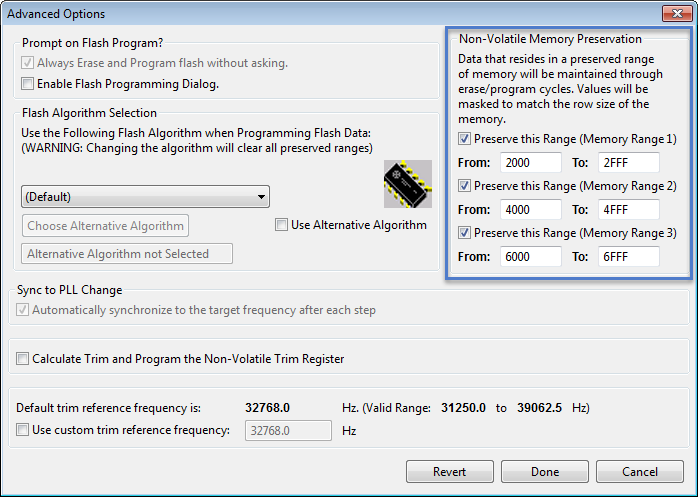Open the (Default) flash algorithm dropdown

click(145, 197)
